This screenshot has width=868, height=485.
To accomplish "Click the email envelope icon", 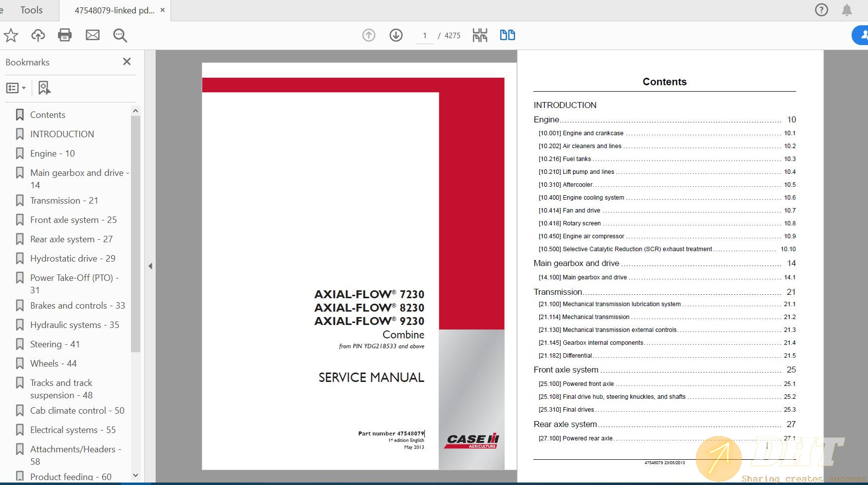I will pyautogui.click(x=93, y=35).
